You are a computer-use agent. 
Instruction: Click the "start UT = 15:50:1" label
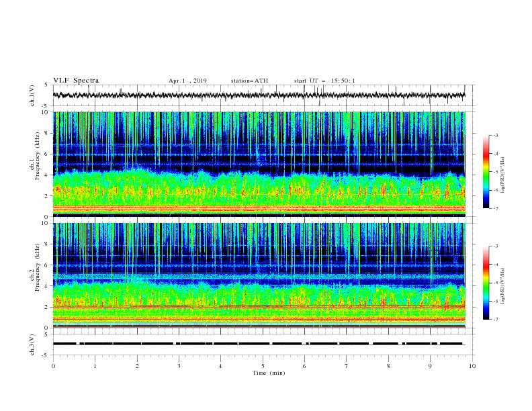pos(324,81)
